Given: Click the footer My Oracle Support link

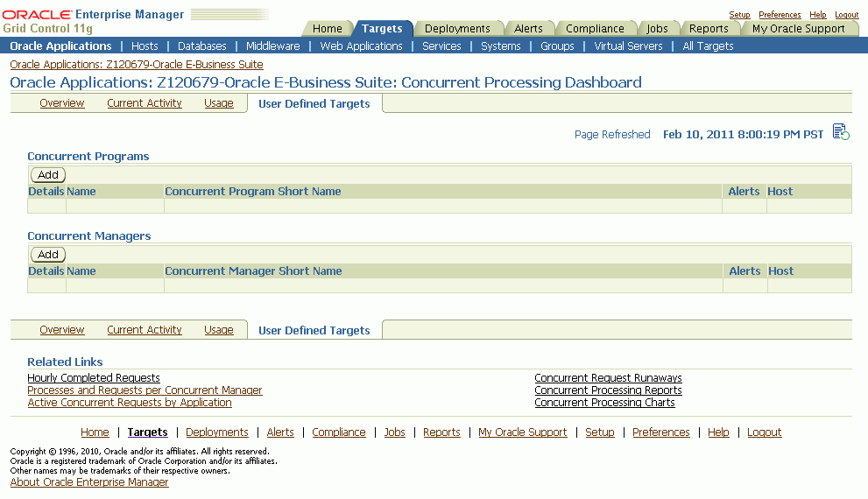Looking at the screenshot, I should (x=523, y=432).
